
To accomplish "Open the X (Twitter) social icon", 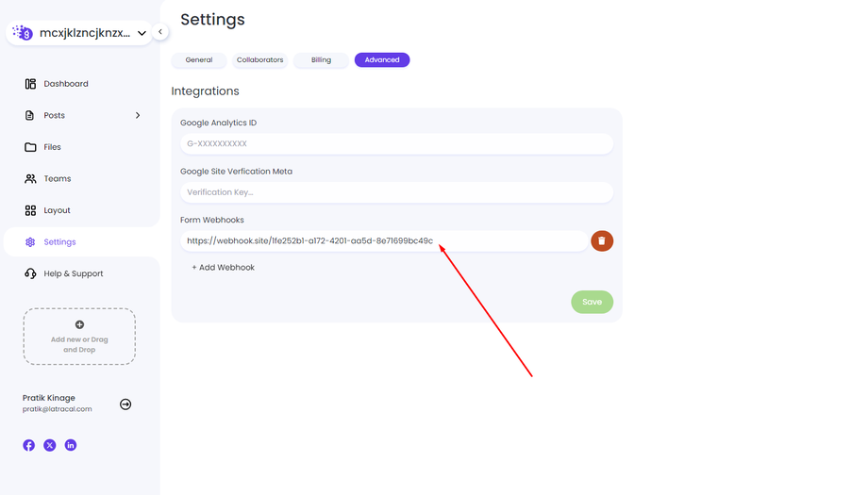I will point(50,445).
